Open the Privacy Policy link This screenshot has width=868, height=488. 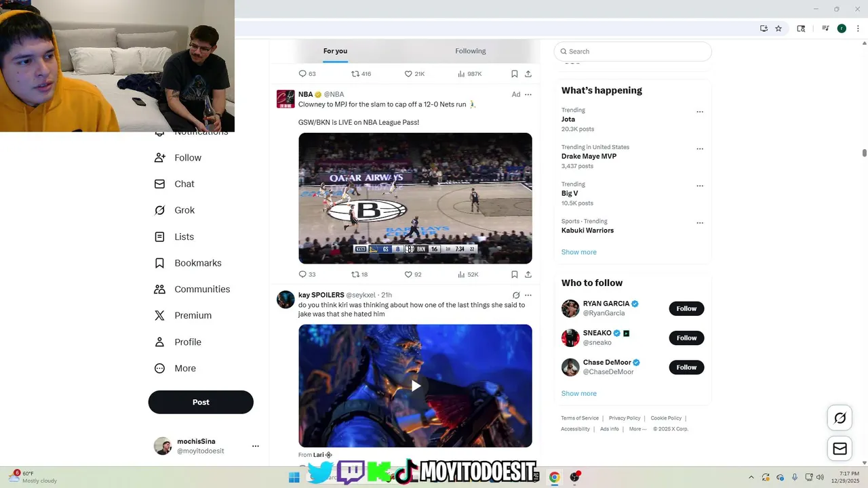(625, 418)
